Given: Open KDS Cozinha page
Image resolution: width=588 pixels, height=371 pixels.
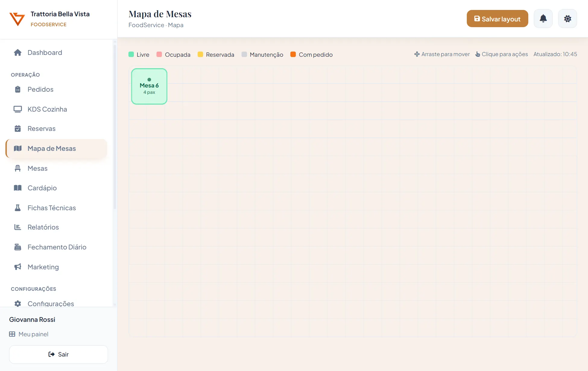Looking at the screenshot, I should coord(56,109).
